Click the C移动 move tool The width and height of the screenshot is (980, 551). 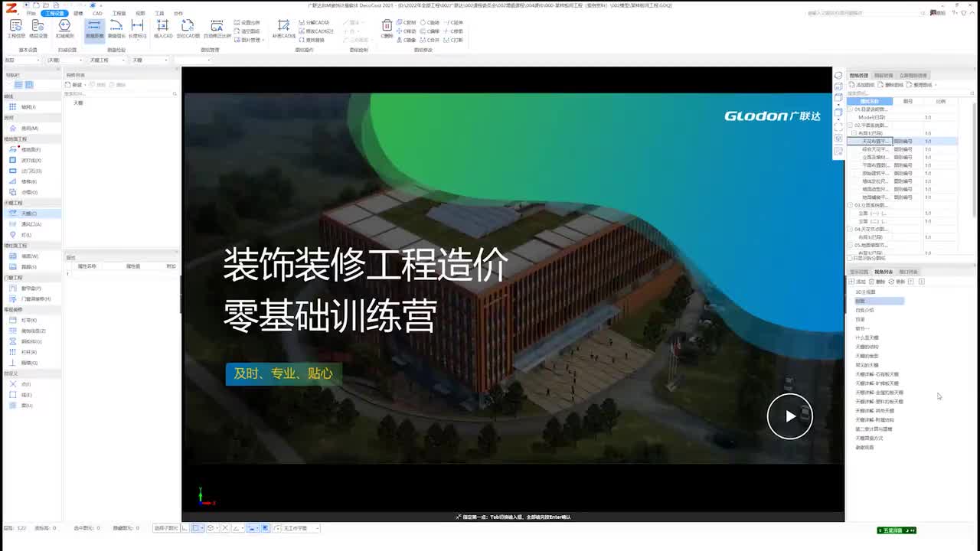[x=407, y=31]
